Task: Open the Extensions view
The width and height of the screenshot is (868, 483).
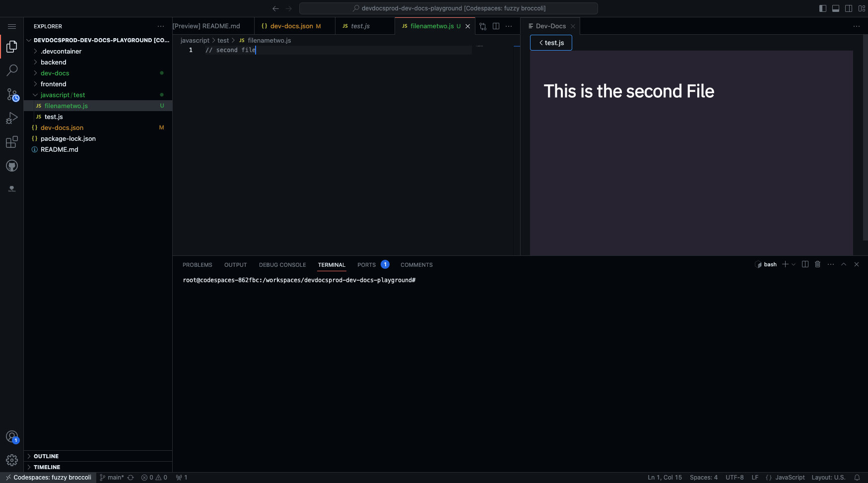Action: (12, 142)
